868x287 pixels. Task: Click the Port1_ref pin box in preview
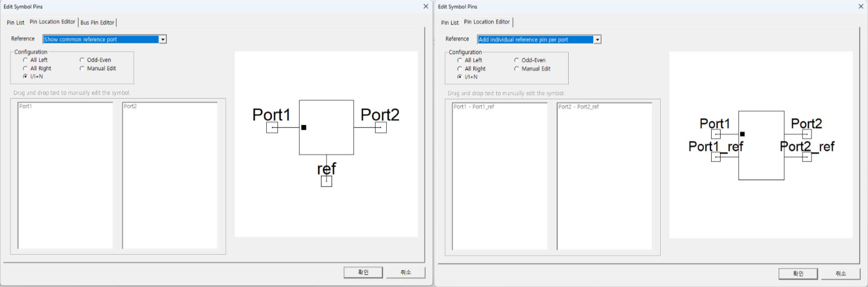[716, 157]
